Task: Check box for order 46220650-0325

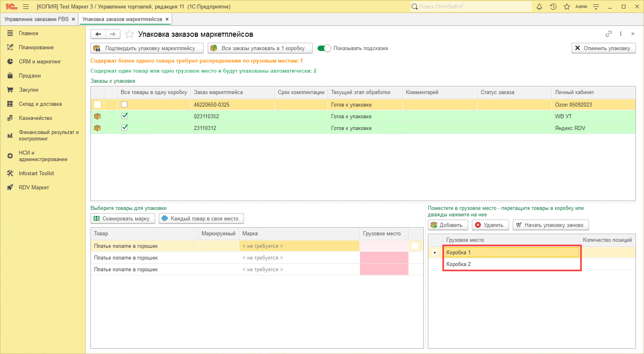Action: (x=124, y=105)
